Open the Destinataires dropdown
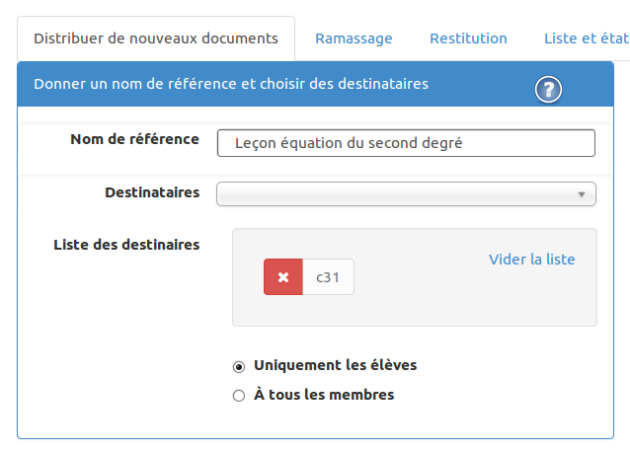Image resolution: width=630 pixels, height=451 pixels. pyautogui.click(x=406, y=194)
